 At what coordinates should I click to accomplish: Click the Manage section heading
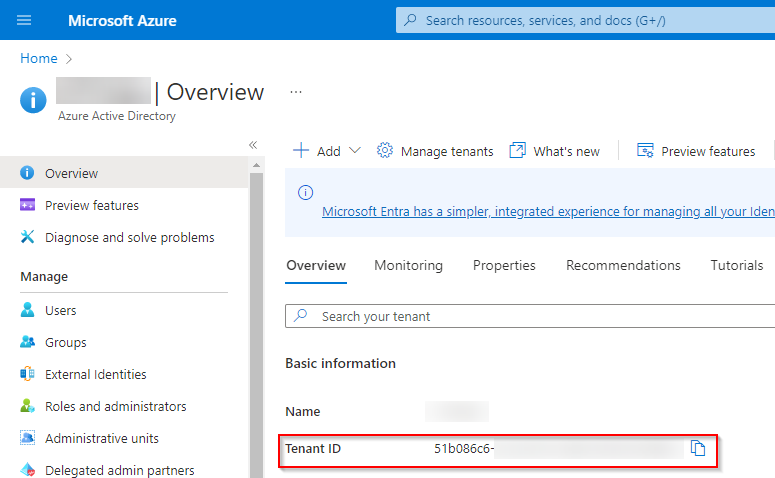pos(44,277)
